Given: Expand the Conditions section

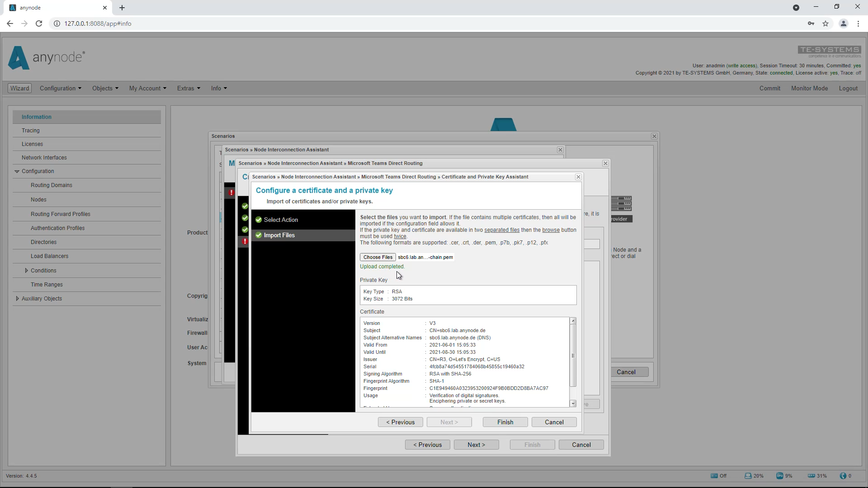Looking at the screenshot, I should point(27,270).
